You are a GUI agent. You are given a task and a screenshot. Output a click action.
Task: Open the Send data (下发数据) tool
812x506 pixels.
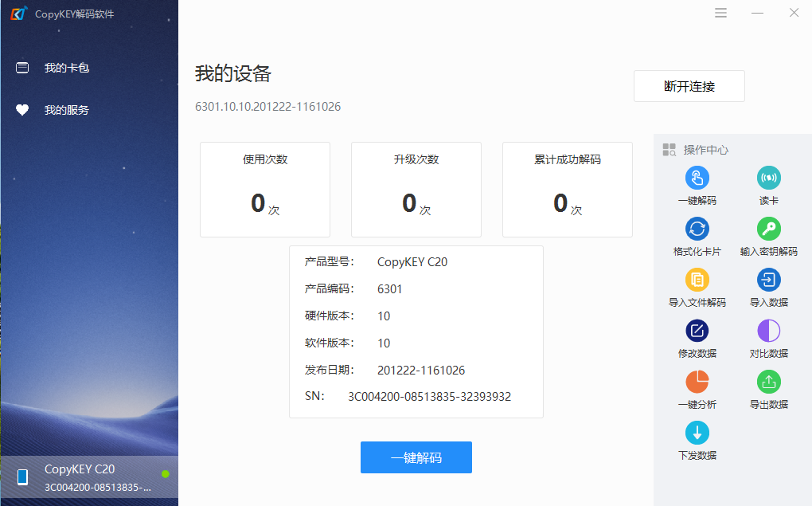tap(697, 433)
